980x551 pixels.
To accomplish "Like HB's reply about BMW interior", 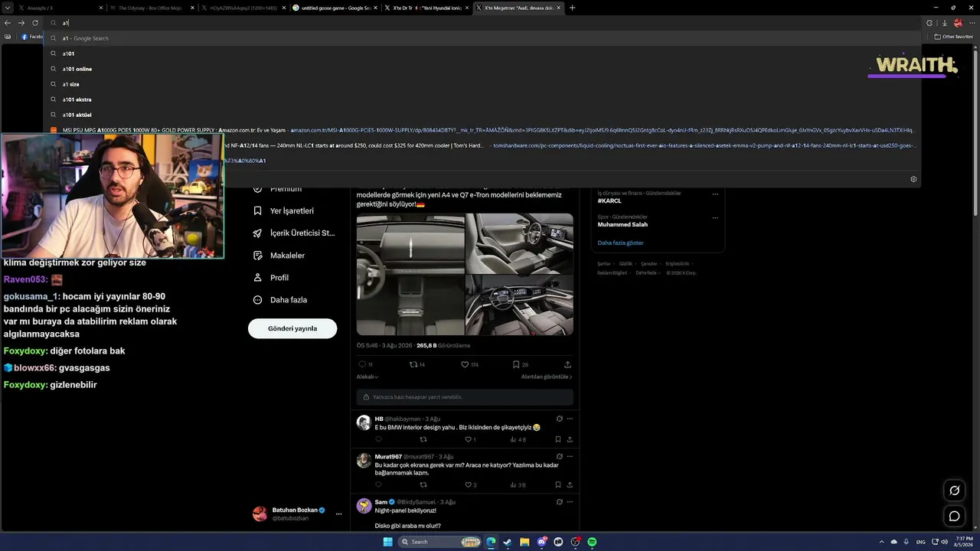I will pos(468,439).
